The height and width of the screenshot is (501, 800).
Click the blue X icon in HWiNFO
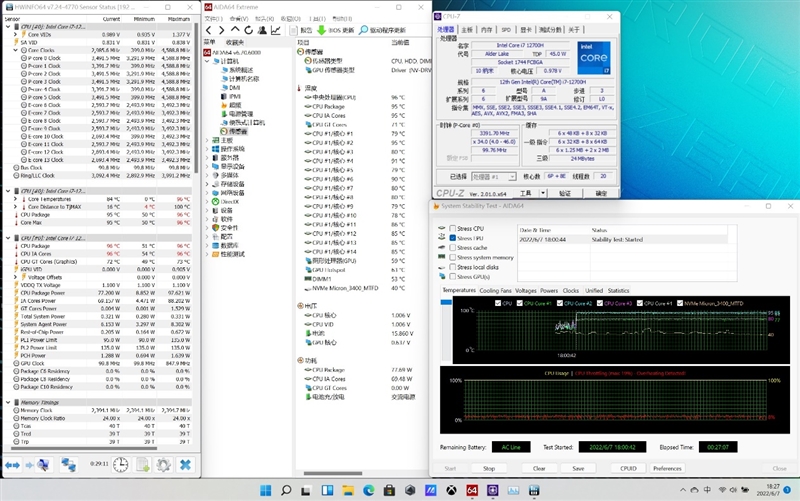pos(185,465)
